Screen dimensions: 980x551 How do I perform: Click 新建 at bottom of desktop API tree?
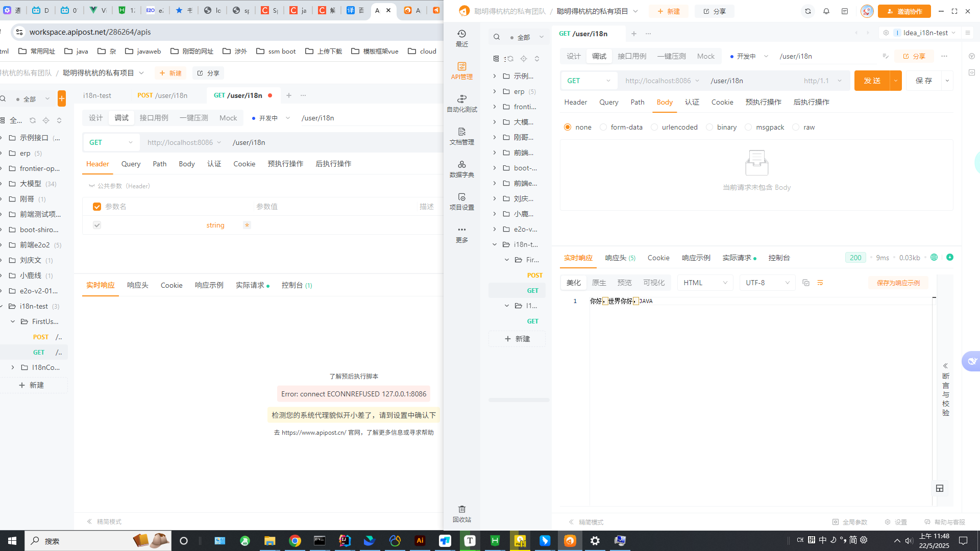pyautogui.click(x=517, y=339)
